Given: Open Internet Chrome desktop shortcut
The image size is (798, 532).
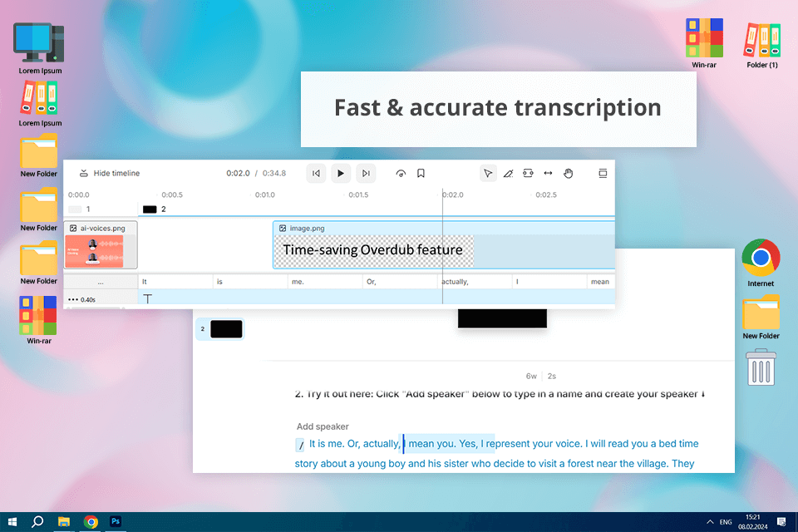Looking at the screenshot, I should (x=761, y=263).
